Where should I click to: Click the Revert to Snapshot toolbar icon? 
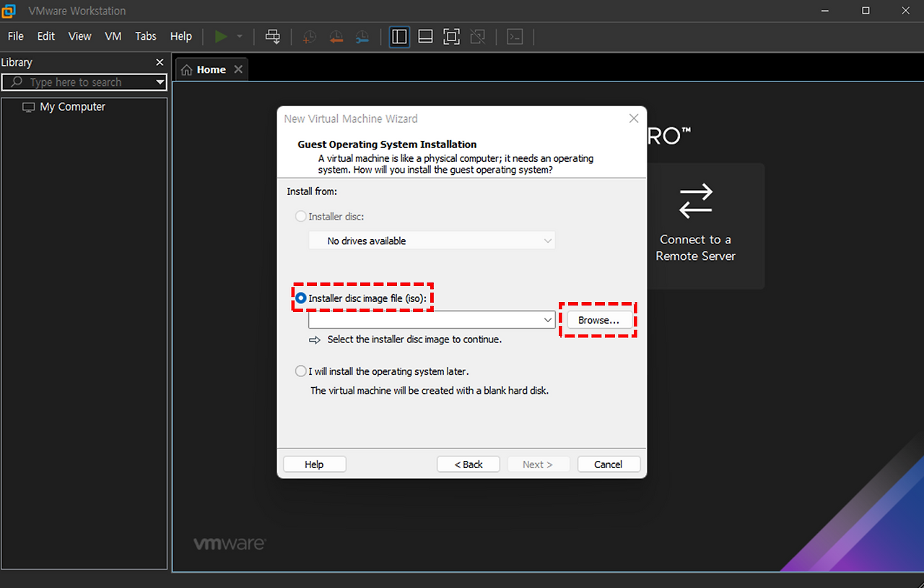(x=336, y=37)
